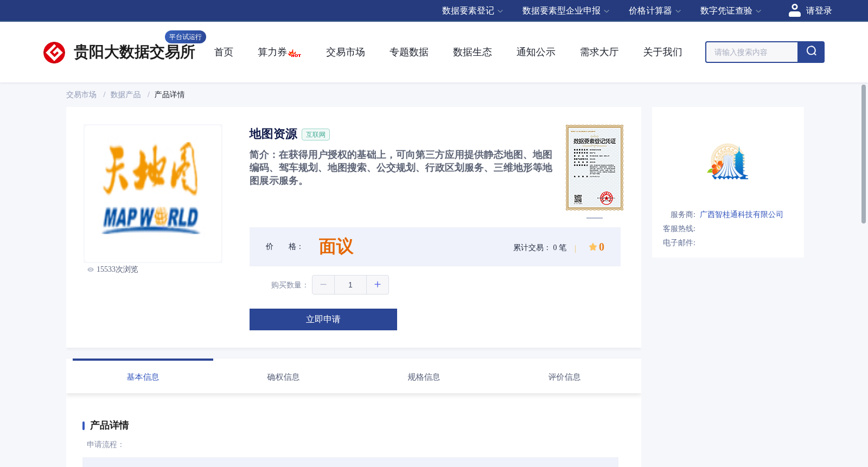Switch to the 评价信息 tab
868x467 pixels.
pyautogui.click(x=564, y=377)
